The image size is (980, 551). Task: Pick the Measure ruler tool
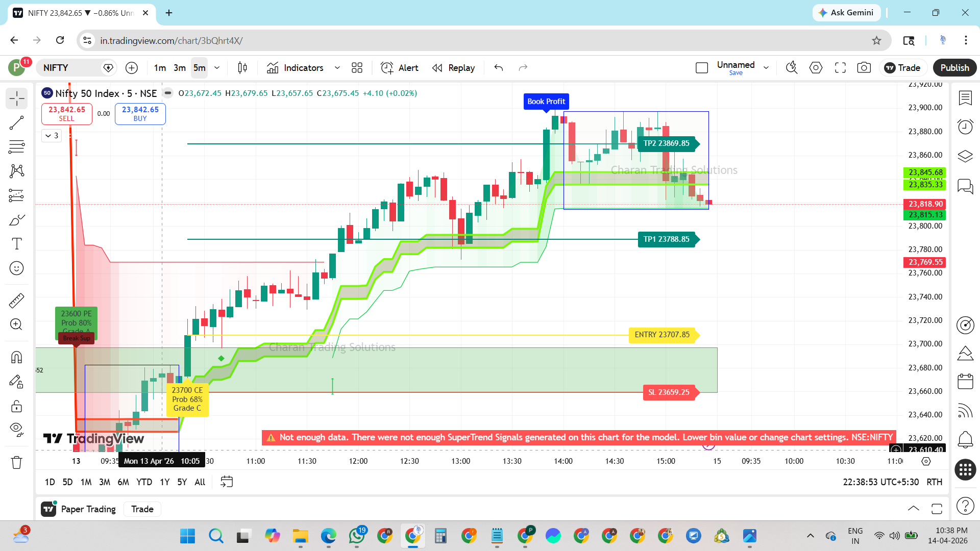(x=16, y=301)
